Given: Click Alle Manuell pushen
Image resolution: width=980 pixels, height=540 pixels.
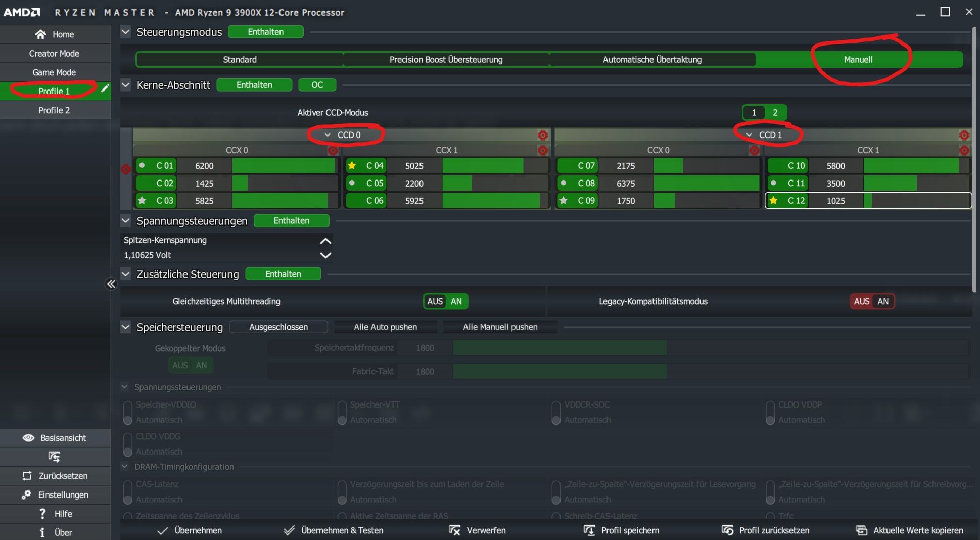Looking at the screenshot, I should coord(500,327).
